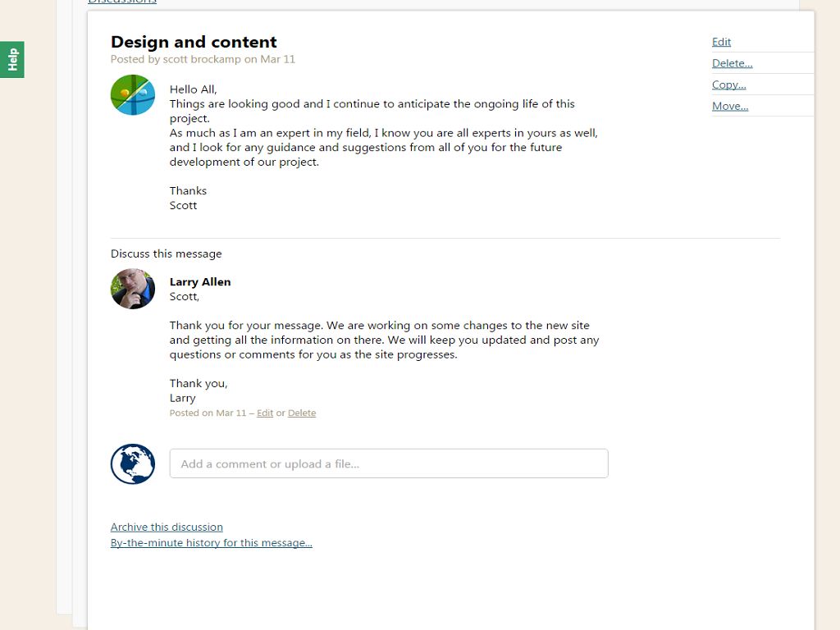
Task: Click the background project sheet on left
Action: click(64, 328)
